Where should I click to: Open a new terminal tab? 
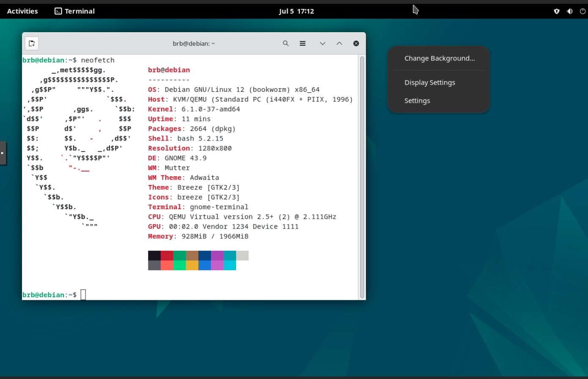click(32, 43)
